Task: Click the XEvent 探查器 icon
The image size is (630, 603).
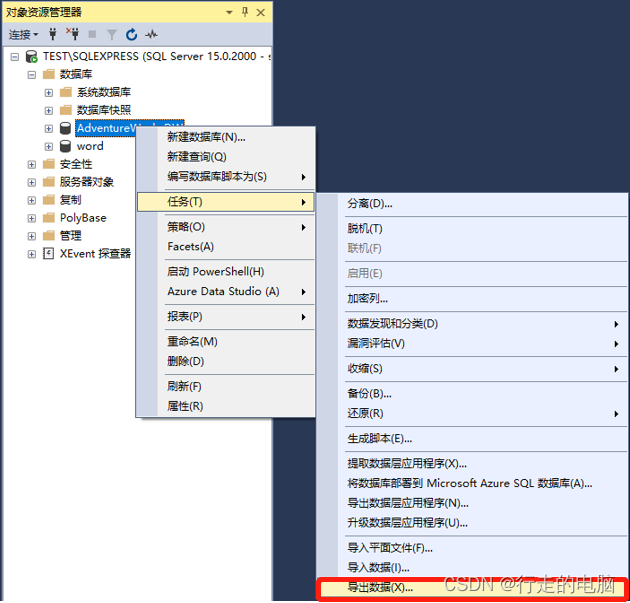Action: click(x=49, y=254)
